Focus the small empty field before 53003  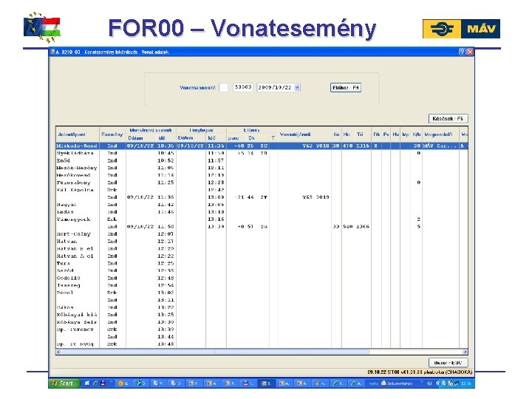coord(224,87)
